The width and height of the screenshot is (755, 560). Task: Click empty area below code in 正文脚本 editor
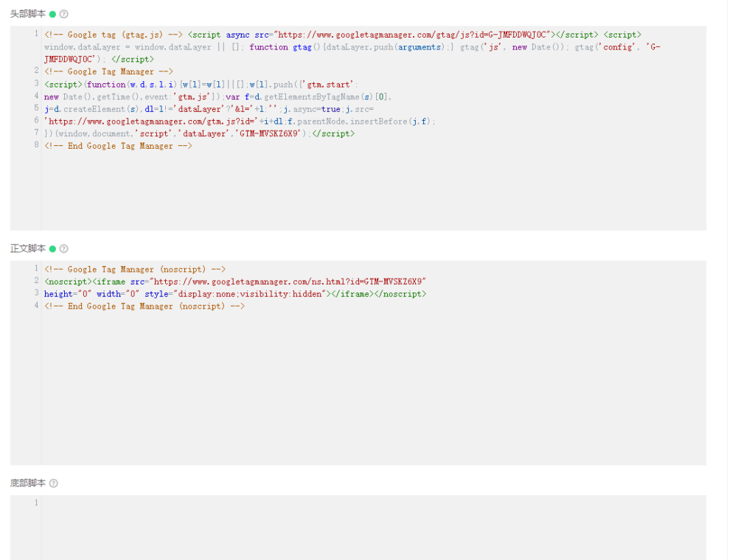coord(369,391)
